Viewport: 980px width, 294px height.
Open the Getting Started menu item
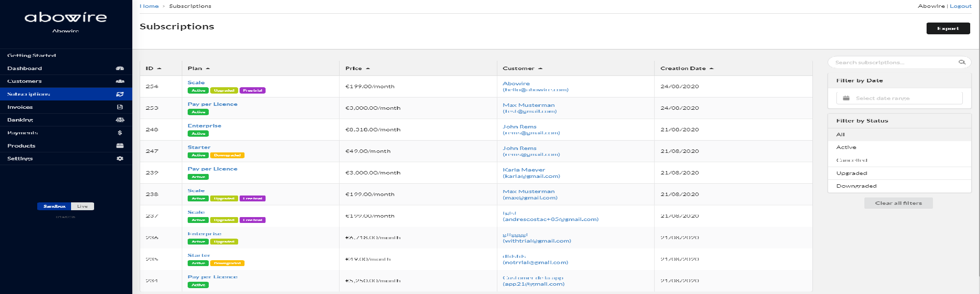(x=32, y=55)
